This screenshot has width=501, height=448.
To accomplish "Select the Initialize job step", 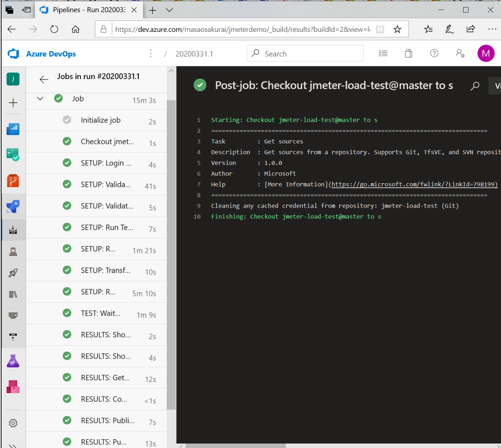I will coord(101,120).
